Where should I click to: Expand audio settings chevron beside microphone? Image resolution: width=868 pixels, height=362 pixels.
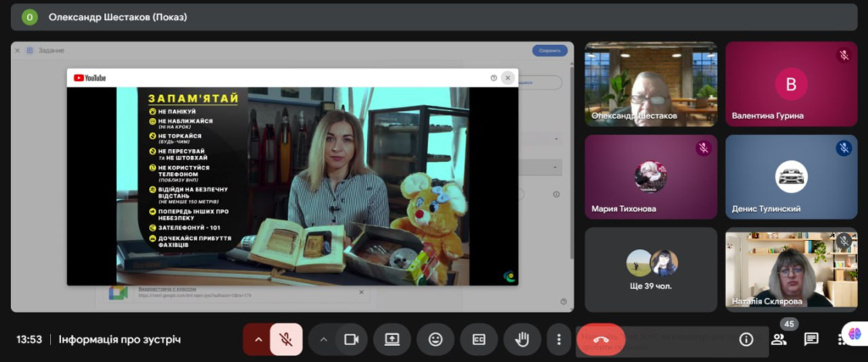[257, 339]
